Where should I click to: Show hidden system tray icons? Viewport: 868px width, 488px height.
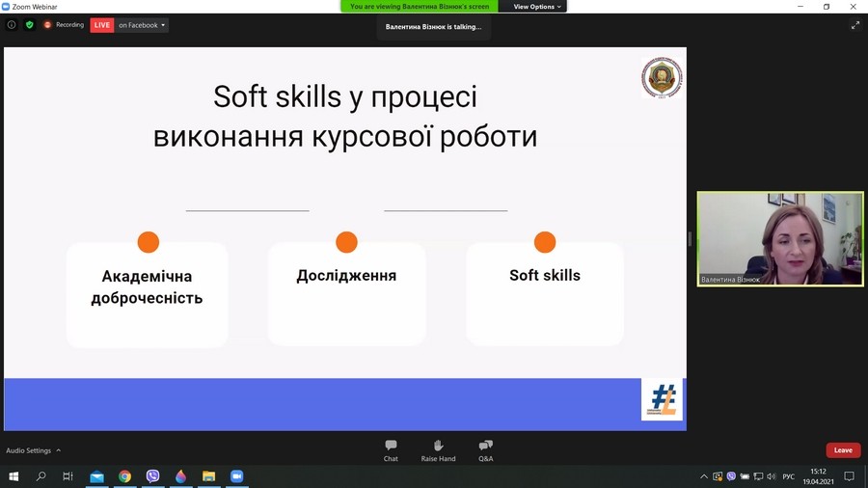coord(704,476)
